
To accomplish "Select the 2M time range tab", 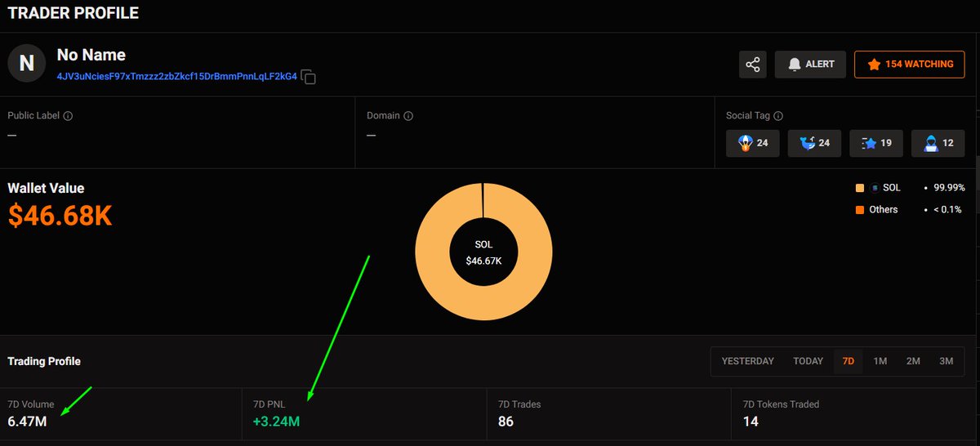I will [x=913, y=361].
